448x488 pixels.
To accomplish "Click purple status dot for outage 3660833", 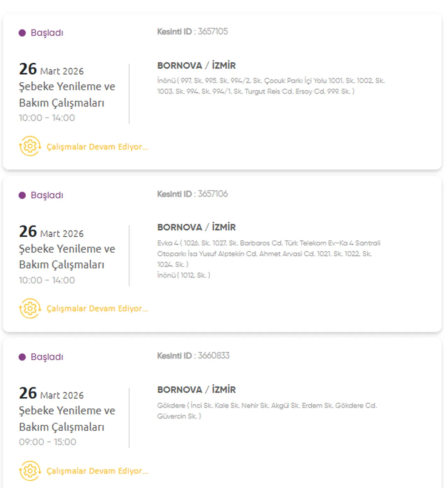I will [22, 357].
